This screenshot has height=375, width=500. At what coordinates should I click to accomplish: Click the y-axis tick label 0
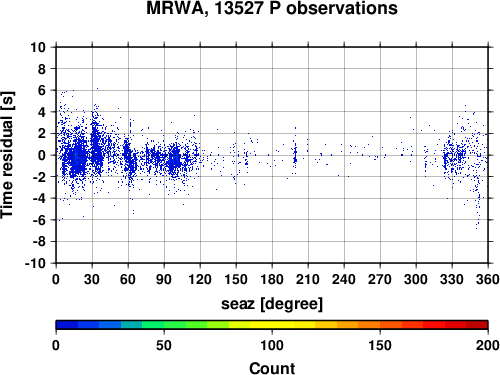point(42,155)
